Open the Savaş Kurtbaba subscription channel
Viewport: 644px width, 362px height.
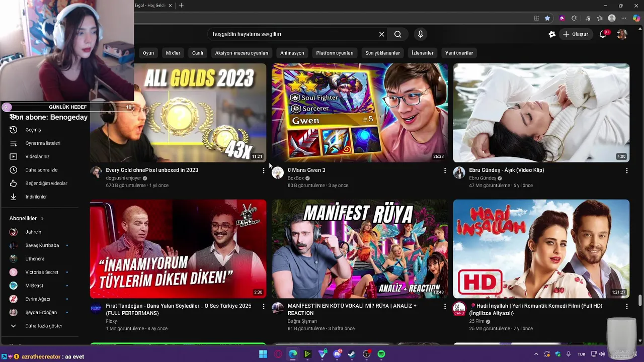click(x=42, y=245)
